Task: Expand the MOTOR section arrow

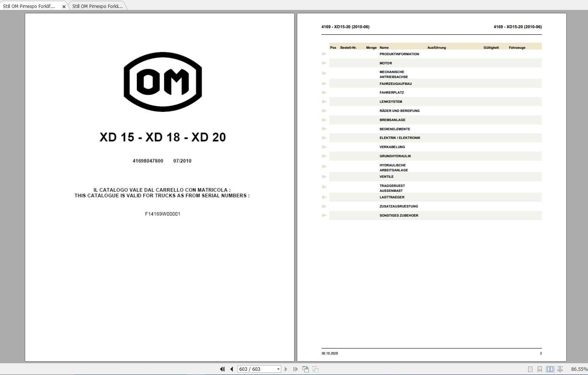Action: click(x=324, y=63)
